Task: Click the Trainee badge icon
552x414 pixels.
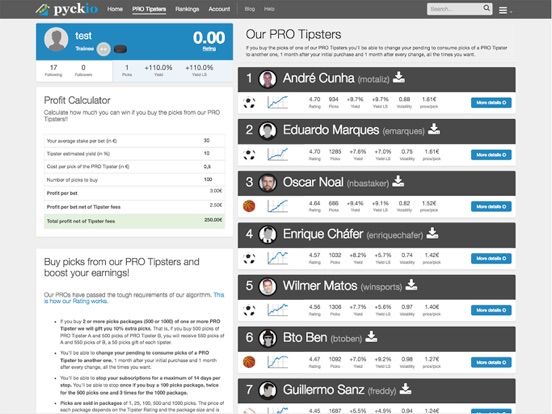Action: pyautogui.click(x=104, y=49)
